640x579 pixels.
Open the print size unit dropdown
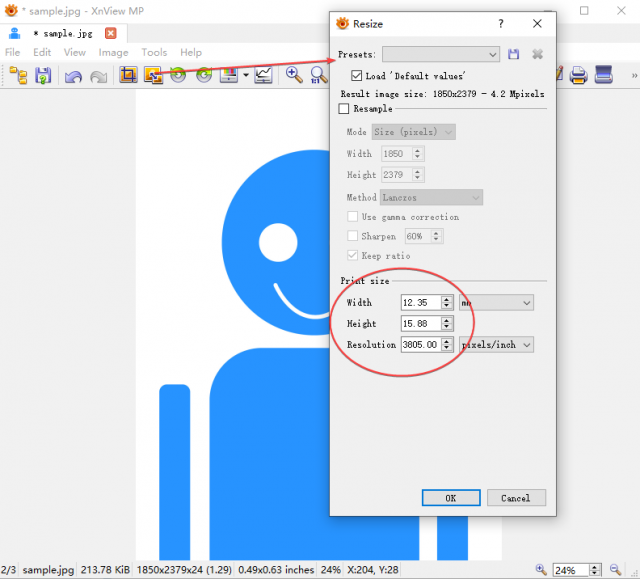[x=496, y=303]
